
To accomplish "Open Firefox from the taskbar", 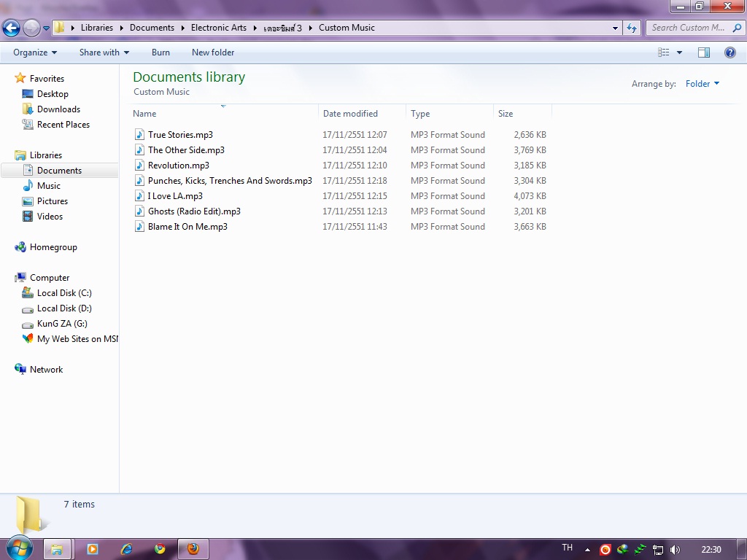I will pos(193,550).
